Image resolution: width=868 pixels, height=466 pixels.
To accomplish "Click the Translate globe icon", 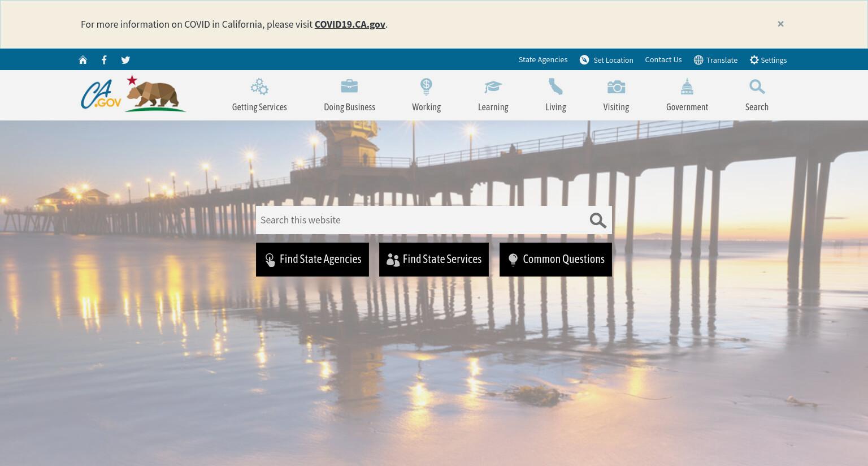I will (x=698, y=60).
